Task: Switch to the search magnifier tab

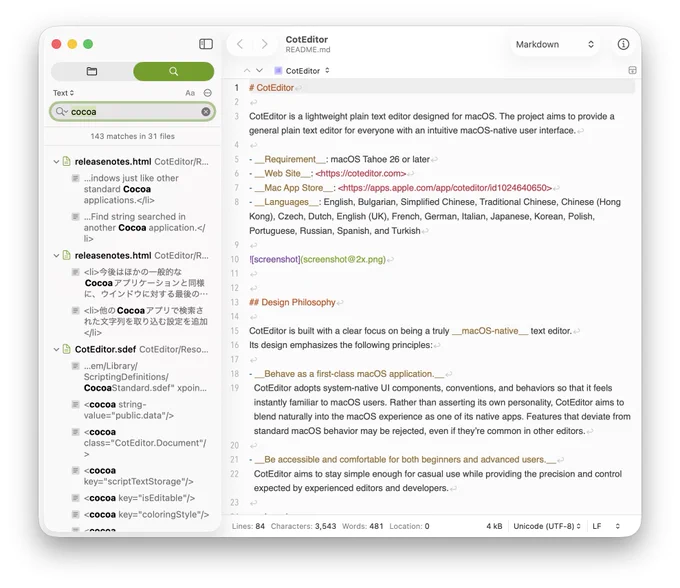Action: (173, 71)
